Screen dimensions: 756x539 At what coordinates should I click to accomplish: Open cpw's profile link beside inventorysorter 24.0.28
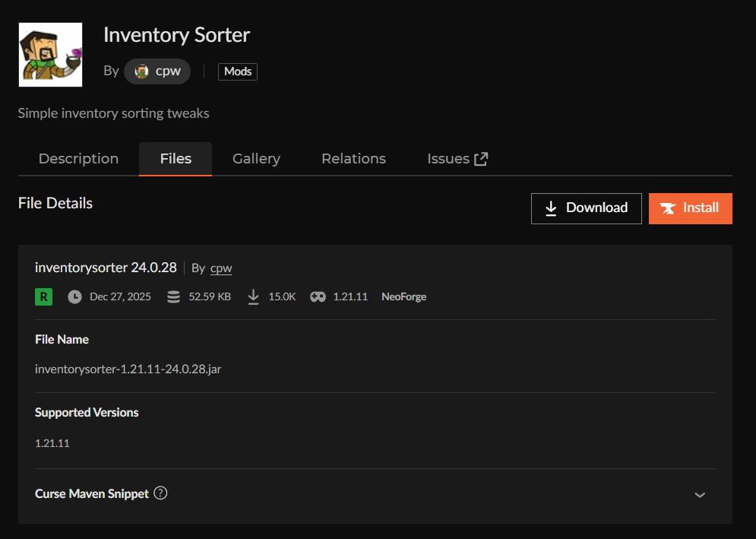tap(220, 268)
